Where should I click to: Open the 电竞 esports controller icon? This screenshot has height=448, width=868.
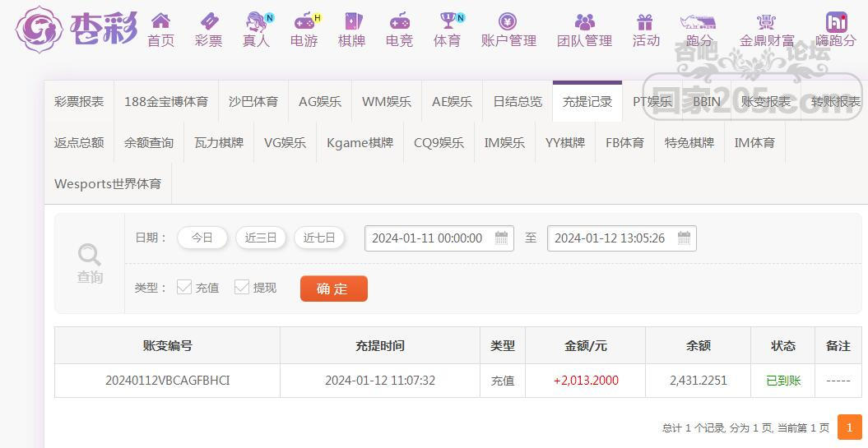(399, 21)
